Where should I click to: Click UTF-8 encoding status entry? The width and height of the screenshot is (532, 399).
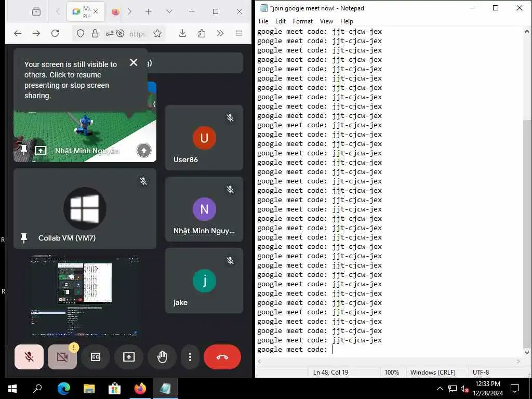(481, 372)
